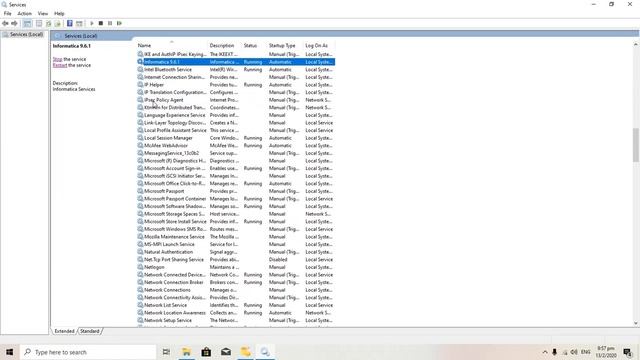Sort by the Name column header

(171, 45)
